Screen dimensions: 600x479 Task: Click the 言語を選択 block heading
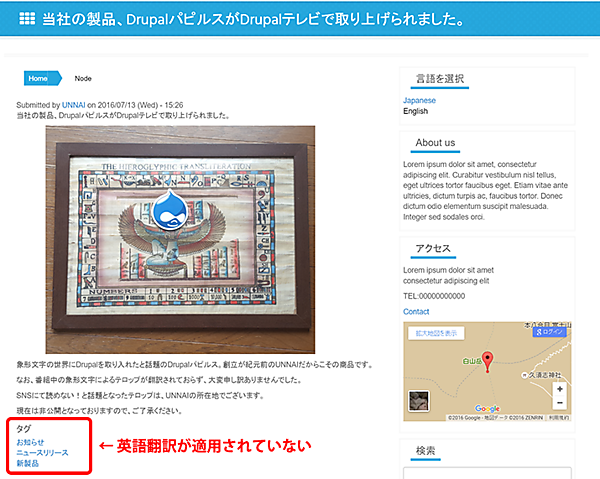click(x=440, y=79)
